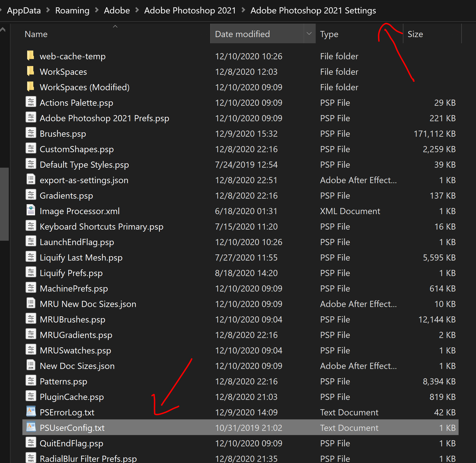Screen dimensions: 476x463
Task: Select the QuitEndFlag.psp file name
Action: click(x=72, y=443)
